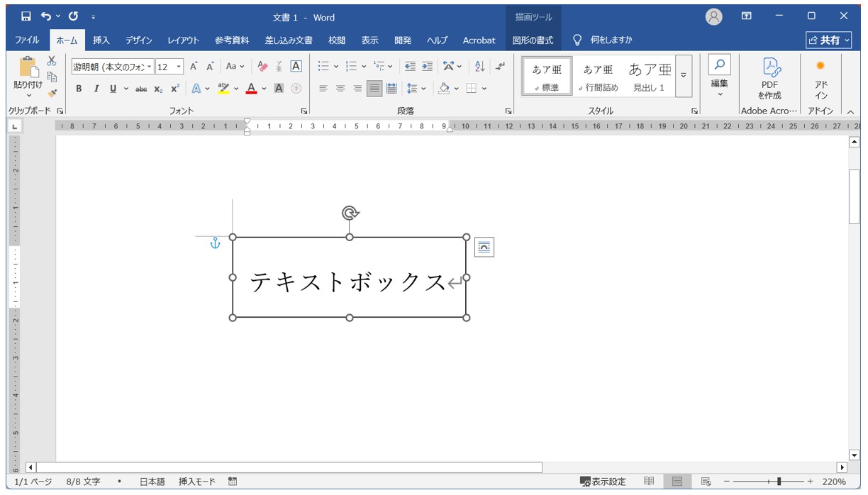Click the rotation handle above text box
Screen dimensions: 868x495
click(x=350, y=213)
